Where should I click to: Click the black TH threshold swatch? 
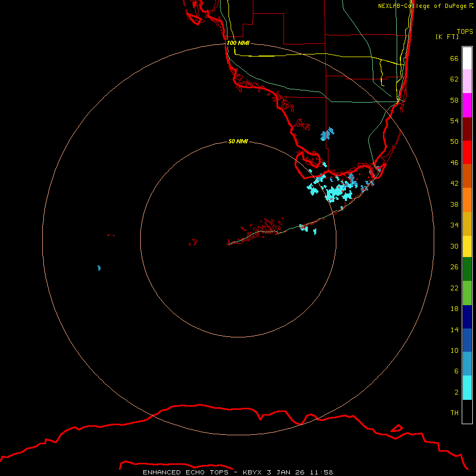(x=467, y=411)
